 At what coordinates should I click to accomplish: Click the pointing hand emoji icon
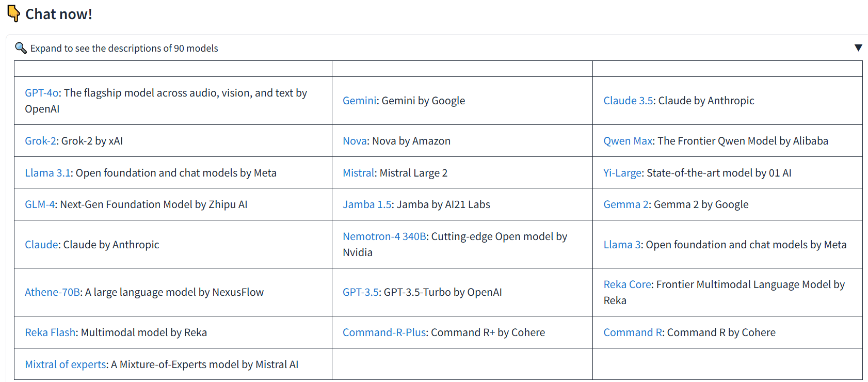[x=14, y=14]
